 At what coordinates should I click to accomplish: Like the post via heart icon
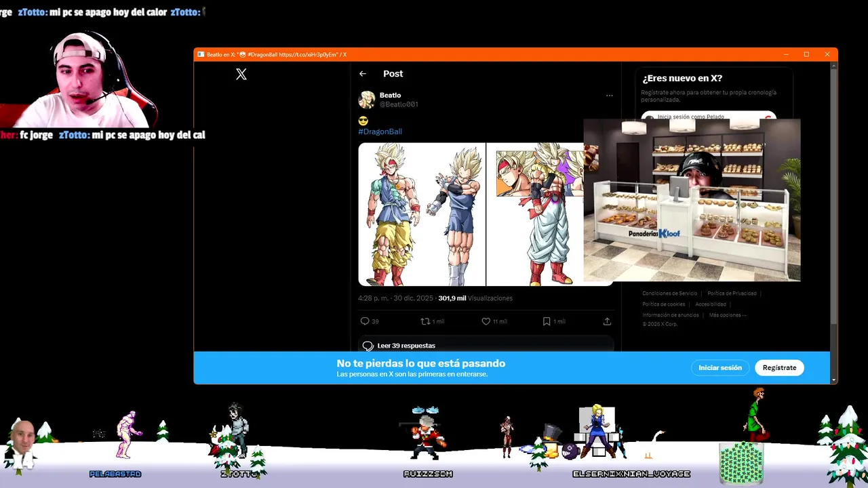pos(486,321)
